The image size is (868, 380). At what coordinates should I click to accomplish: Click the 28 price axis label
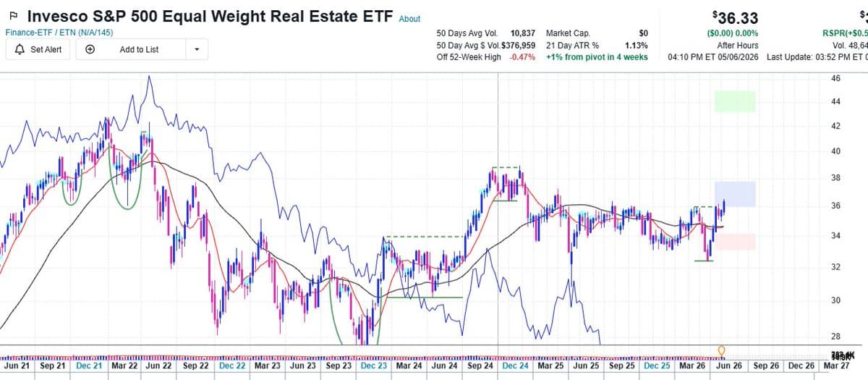pyautogui.click(x=835, y=337)
